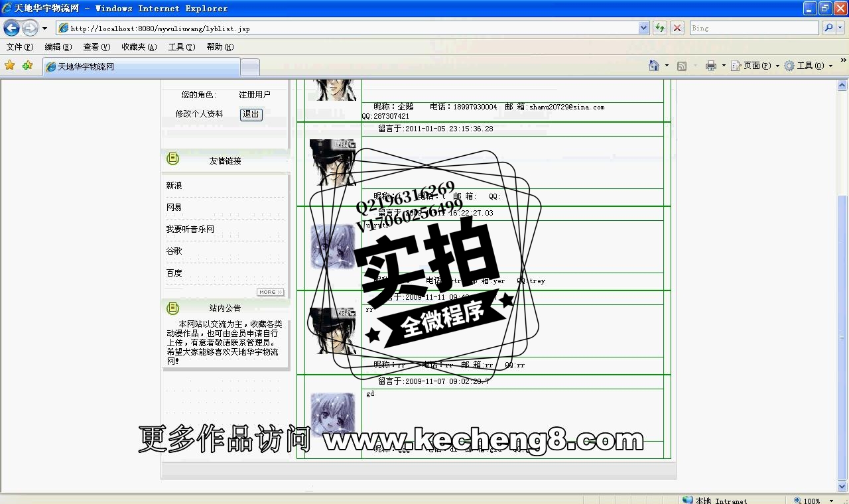Click the address bar URL field
This screenshot has width=849, height=504.
pos(347,28)
